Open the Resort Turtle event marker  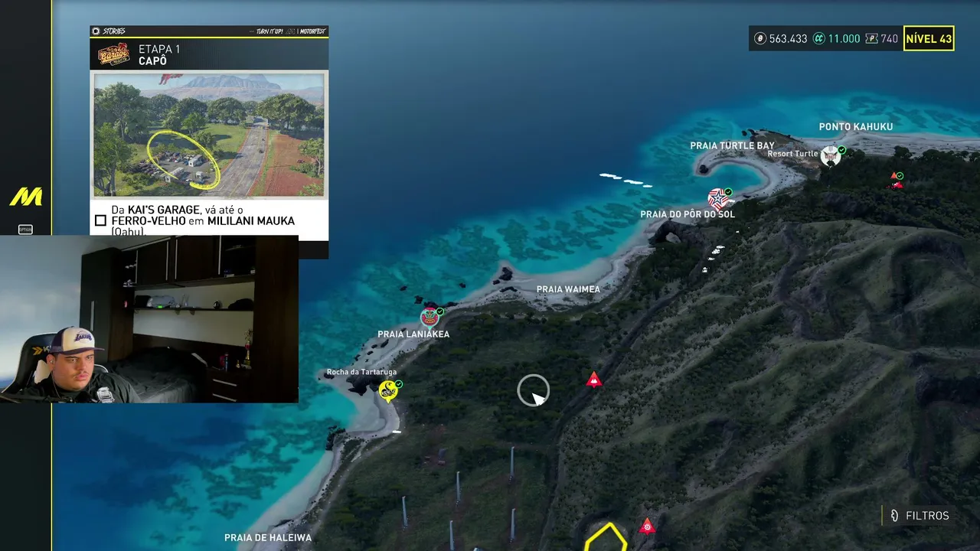pyautogui.click(x=830, y=155)
